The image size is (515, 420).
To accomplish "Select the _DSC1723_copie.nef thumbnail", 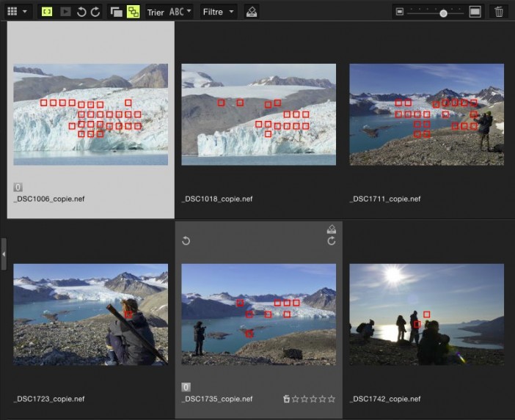I will (91, 314).
